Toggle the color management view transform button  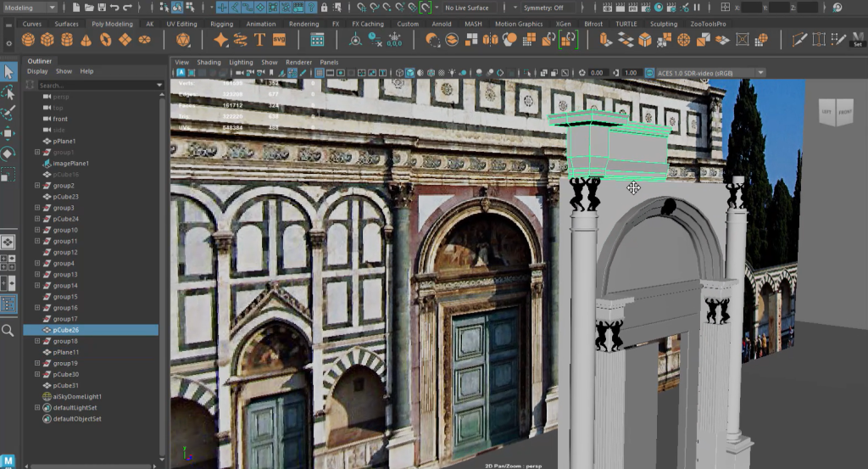click(x=650, y=73)
